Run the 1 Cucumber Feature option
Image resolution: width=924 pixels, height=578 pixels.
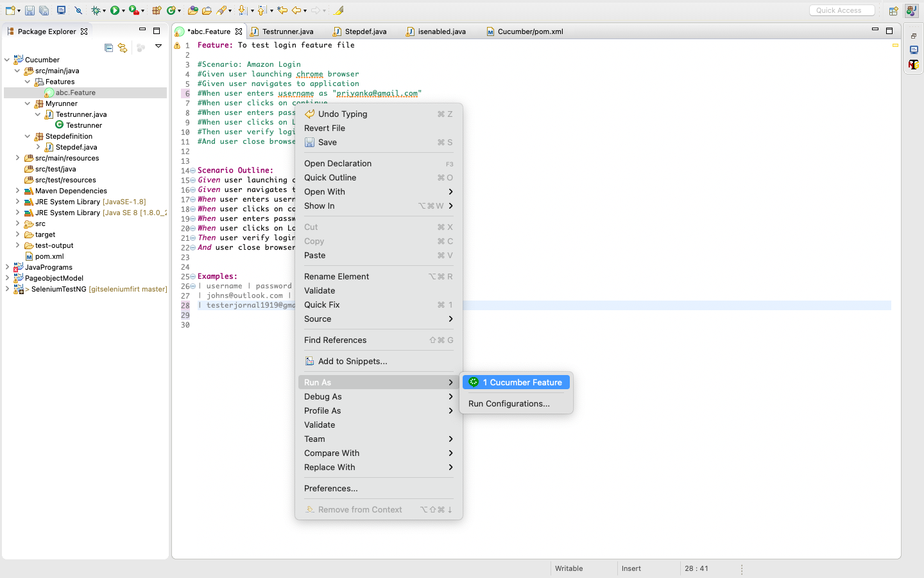[516, 382]
